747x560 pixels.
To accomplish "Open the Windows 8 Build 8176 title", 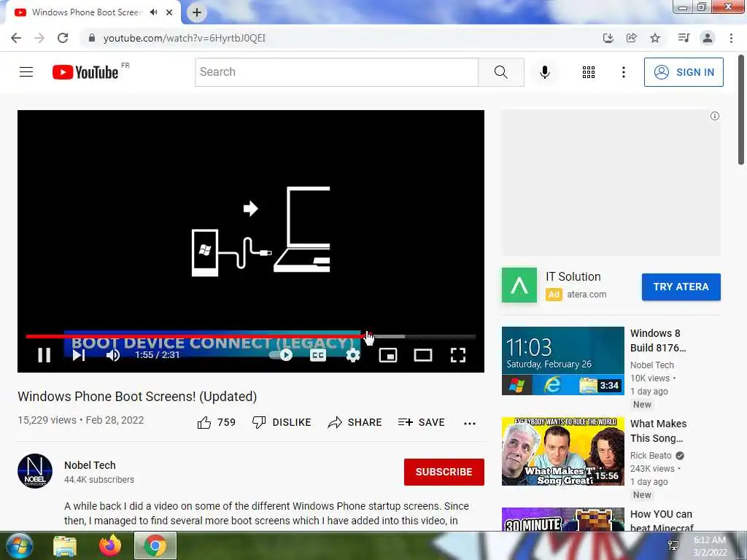I will coord(658,341).
